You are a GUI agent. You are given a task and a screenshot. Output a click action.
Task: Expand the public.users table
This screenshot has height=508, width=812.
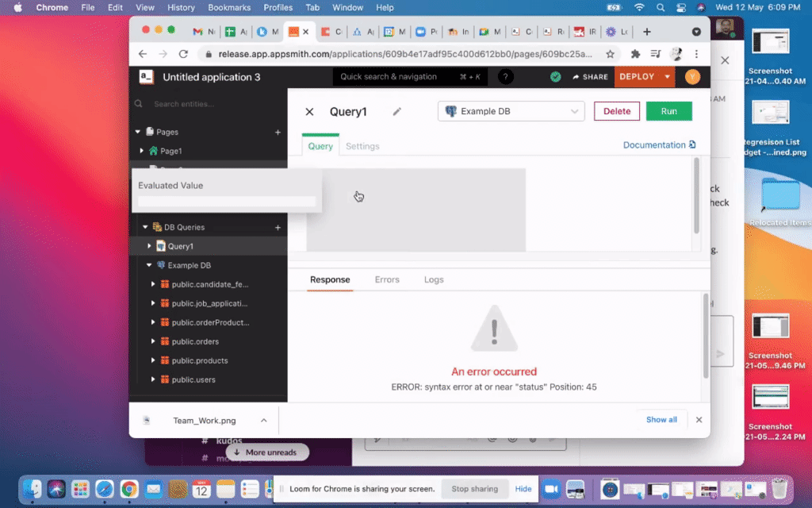[x=151, y=379]
